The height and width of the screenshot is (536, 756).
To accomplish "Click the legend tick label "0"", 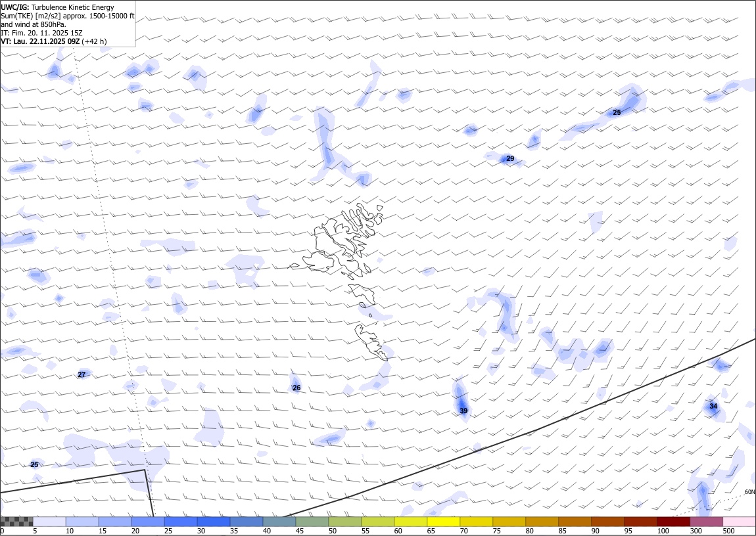I will (2, 531).
